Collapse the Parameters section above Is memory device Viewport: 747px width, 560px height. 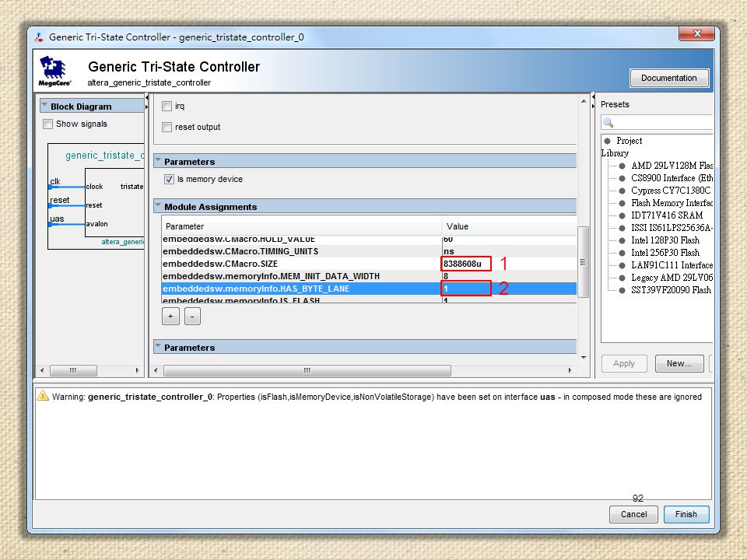(x=158, y=161)
